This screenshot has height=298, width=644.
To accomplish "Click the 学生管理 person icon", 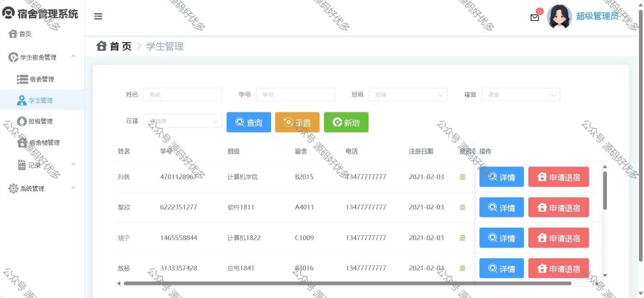I will 22,100.
